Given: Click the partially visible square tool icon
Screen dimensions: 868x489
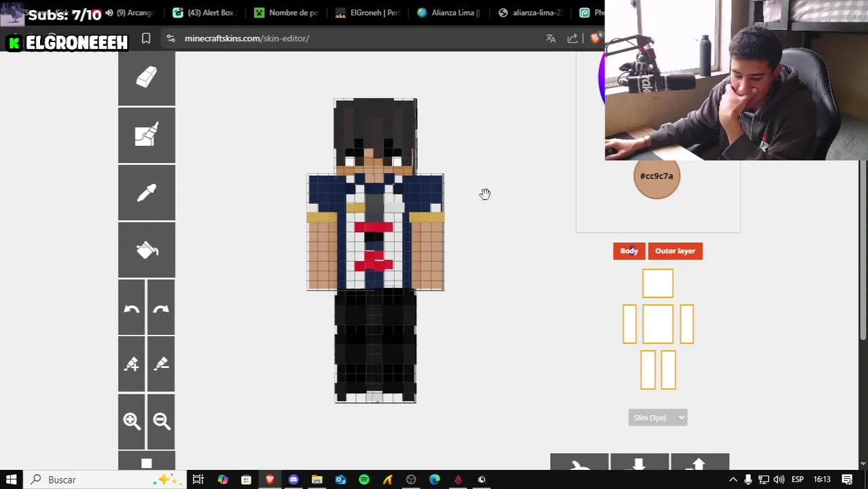Looking at the screenshot, I should pos(146,462).
